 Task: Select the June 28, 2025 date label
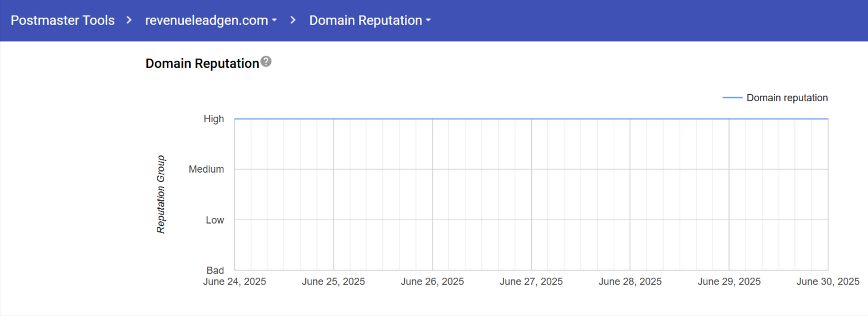[630, 282]
